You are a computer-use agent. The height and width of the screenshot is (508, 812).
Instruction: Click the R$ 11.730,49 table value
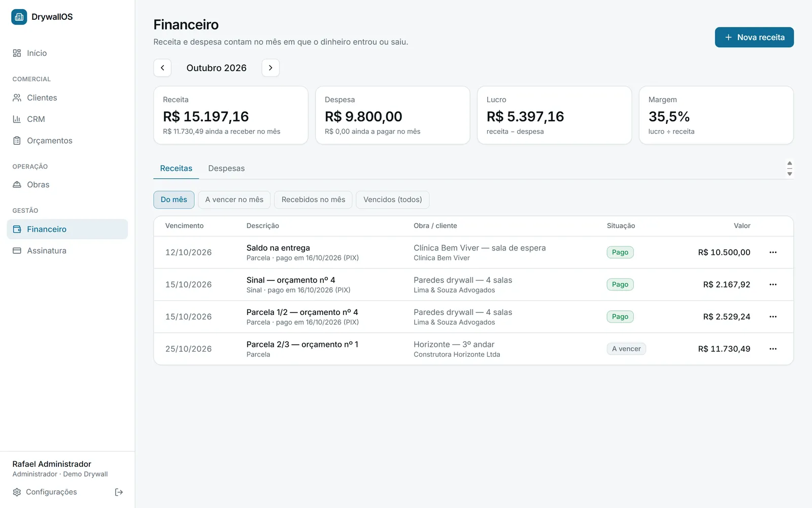coord(724,349)
